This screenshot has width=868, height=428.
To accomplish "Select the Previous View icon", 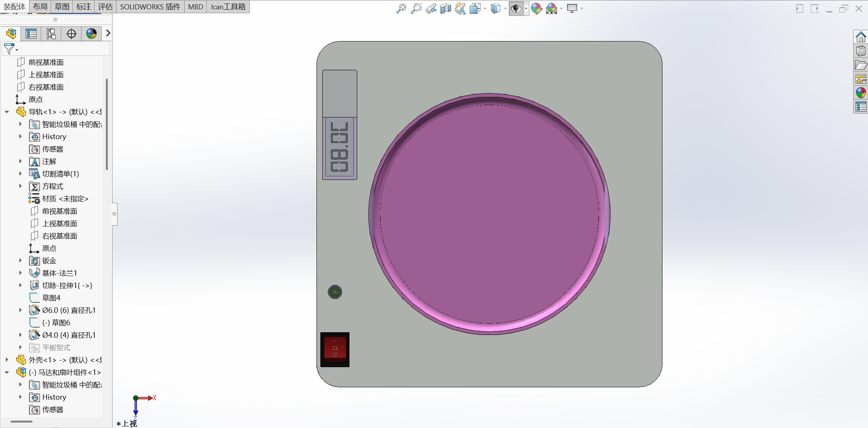I will click(x=431, y=9).
